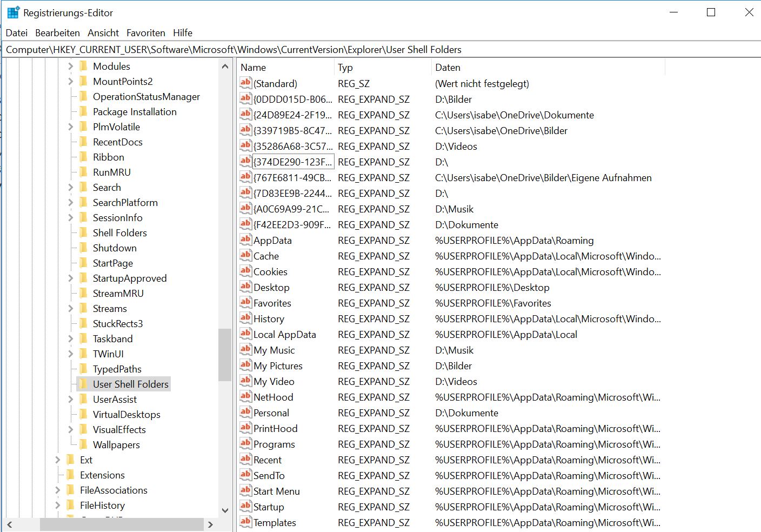This screenshot has width=761, height=532.
Task: Click the folder icon of User Shell Folders
Action: pos(83,384)
